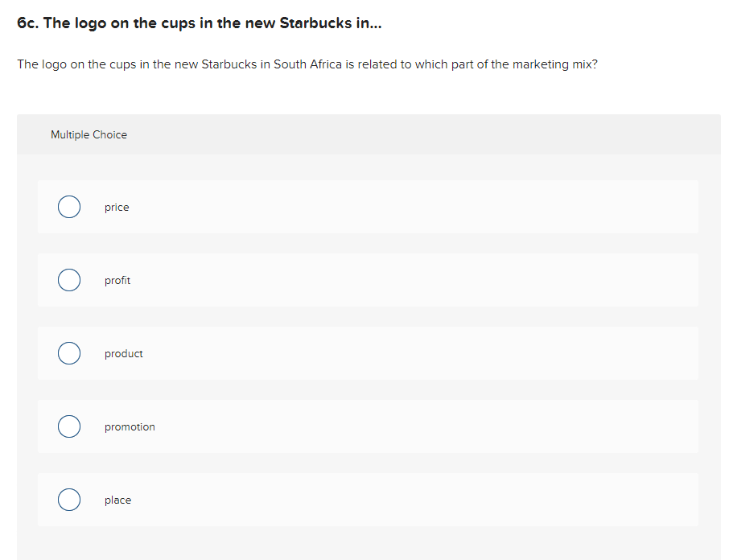Select the product radio button

[x=69, y=353]
